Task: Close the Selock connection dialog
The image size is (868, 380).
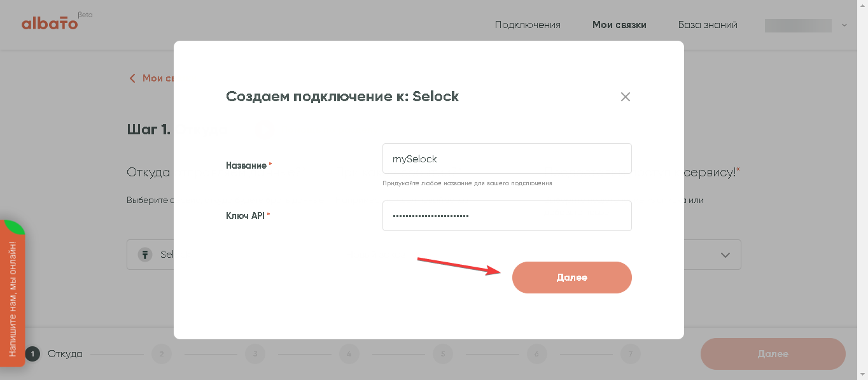Action: pos(625,97)
